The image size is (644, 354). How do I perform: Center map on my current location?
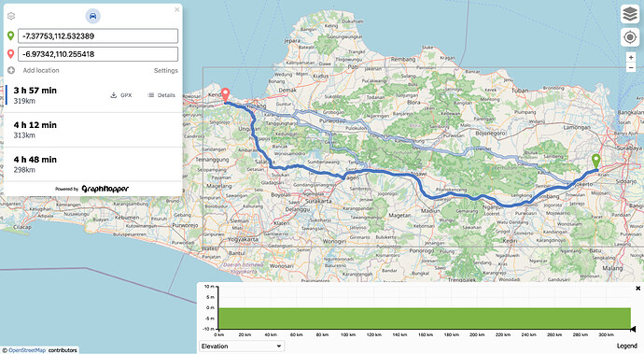pos(630,37)
